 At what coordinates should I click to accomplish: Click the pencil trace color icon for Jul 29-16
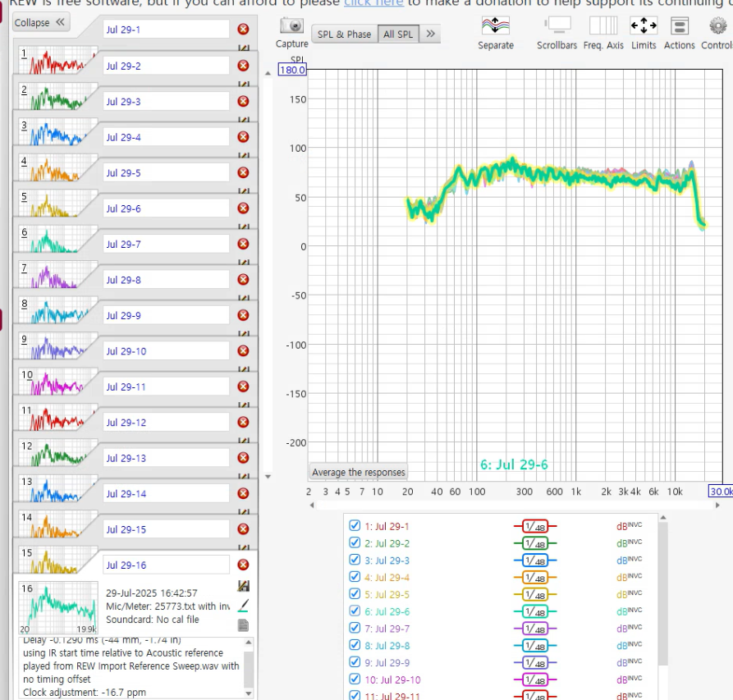[x=244, y=606]
